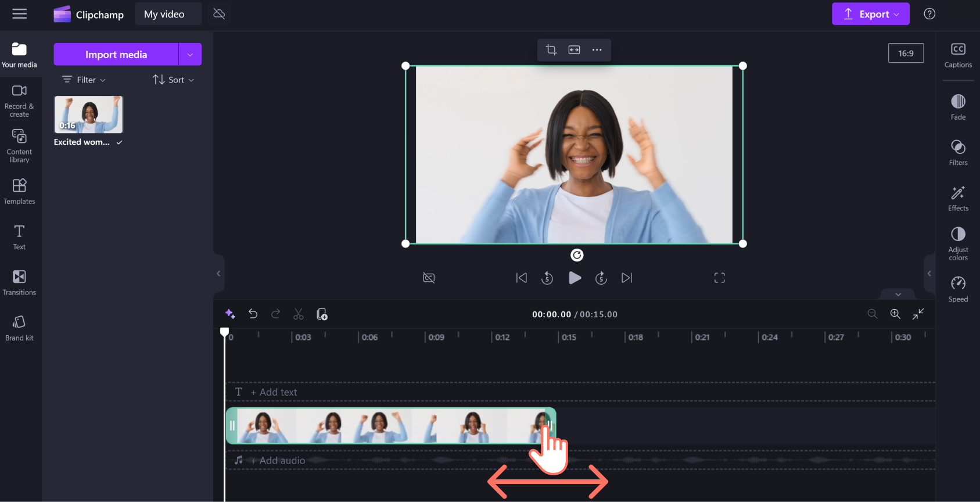This screenshot has height=502, width=980.
Task: Click the Crop tool icon
Action: [551, 50]
